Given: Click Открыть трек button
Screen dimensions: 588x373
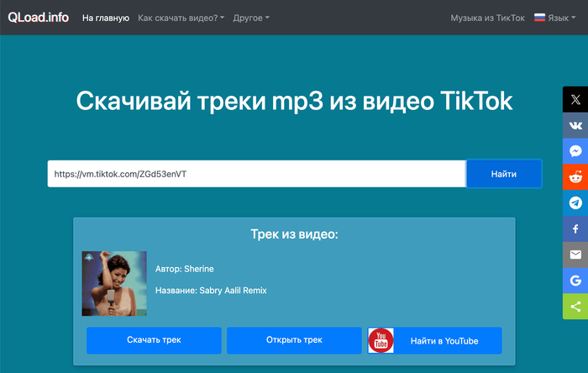Looking at the screenshot, I should [294, 340].
